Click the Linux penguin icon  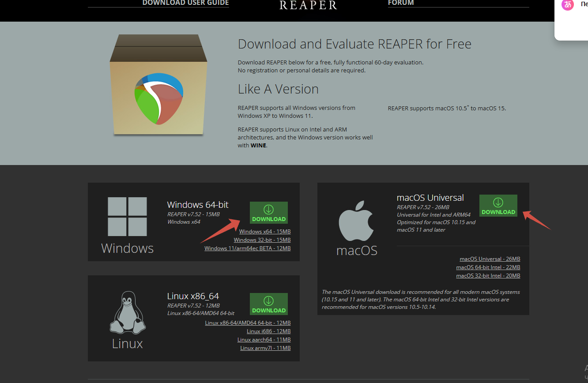pos(127,312)
